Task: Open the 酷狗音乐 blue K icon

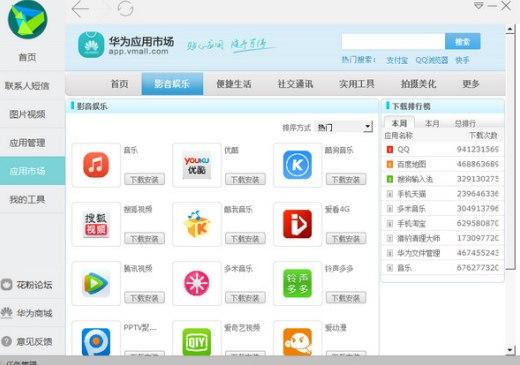Action: click(297, 165)
